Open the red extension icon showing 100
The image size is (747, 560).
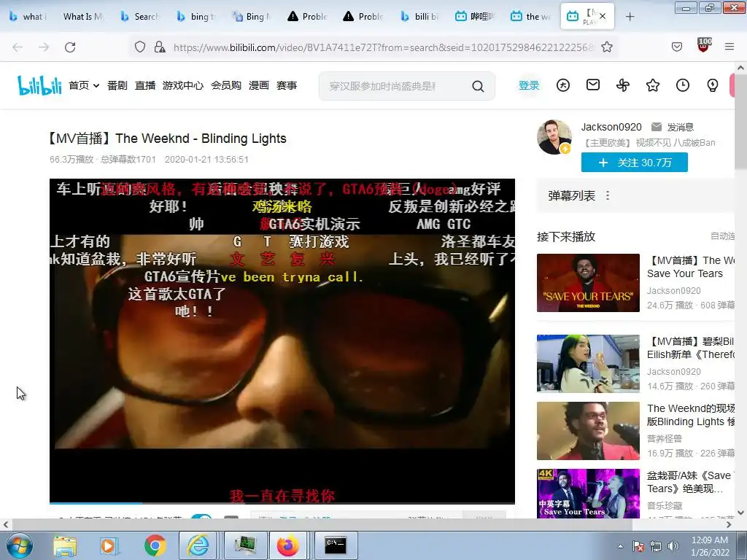(x=704, y=46)
